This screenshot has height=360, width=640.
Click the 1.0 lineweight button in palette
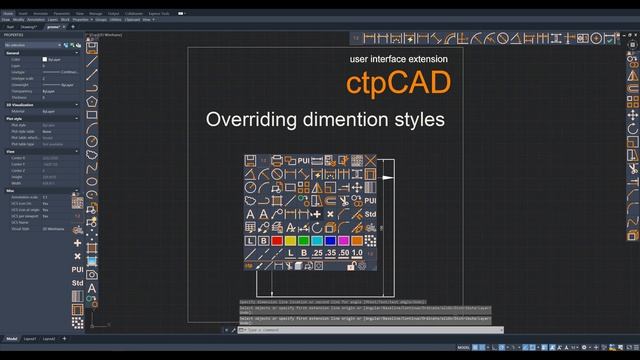point(357,253)
